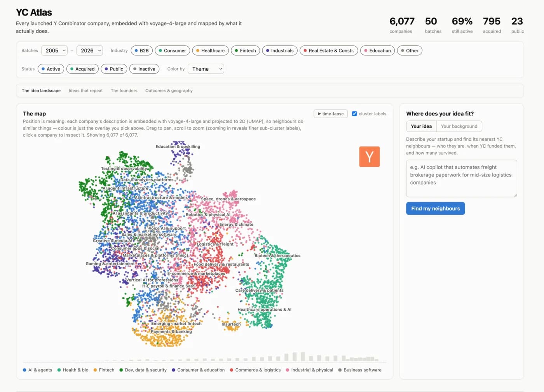Screen dimensions: 544x392
Task: Open the 2005 start batch dropdown
Action: (54, 51)
